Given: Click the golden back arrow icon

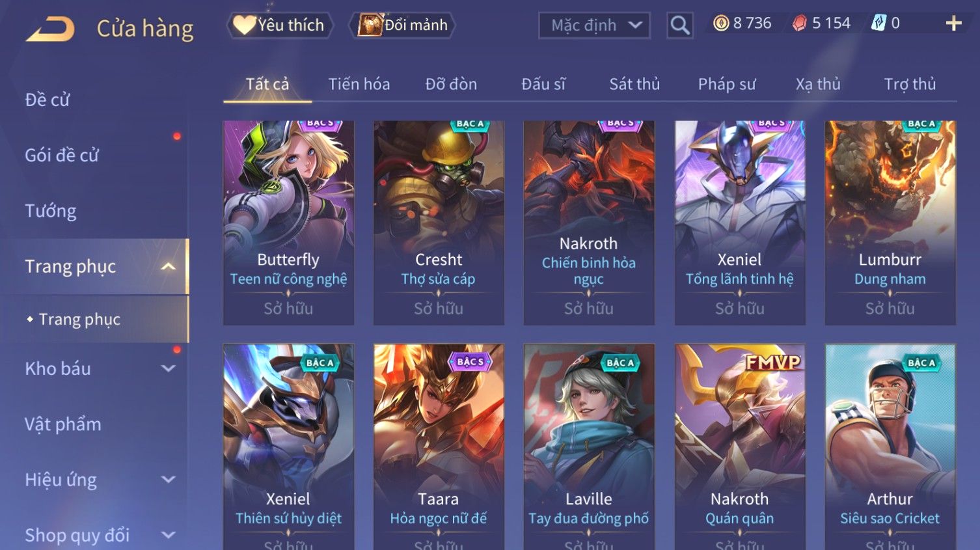Looking at the screenshot, I should (50, 29).
